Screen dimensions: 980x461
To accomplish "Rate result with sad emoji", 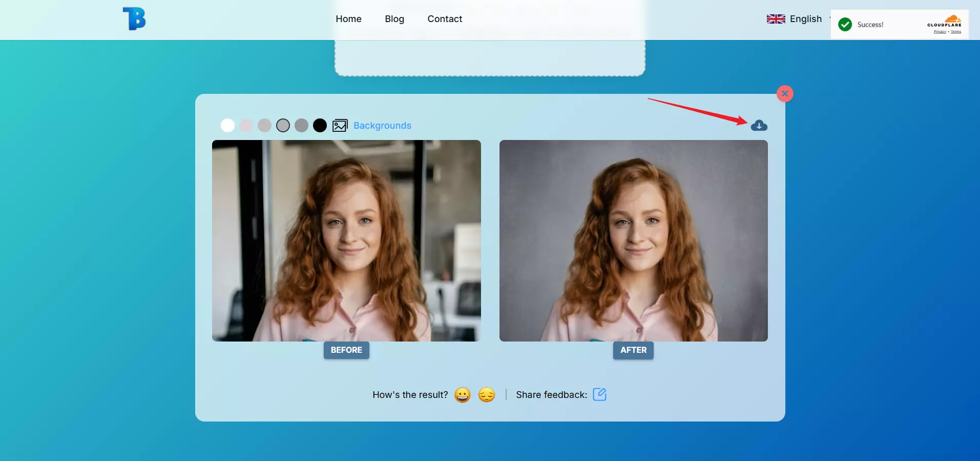I will (x=486, y=394).
